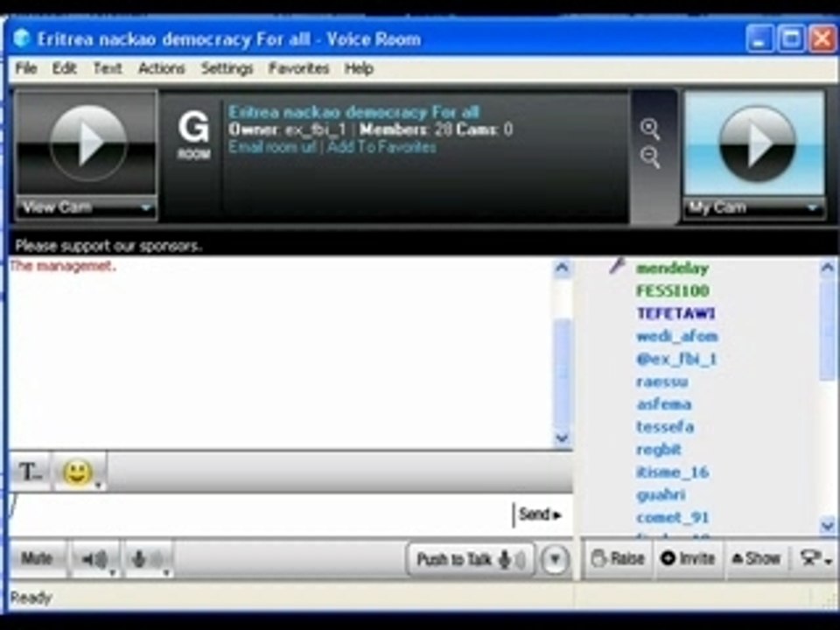Close the Voice Room window
The width and height of the screenshot is (840, 630).
822,39
